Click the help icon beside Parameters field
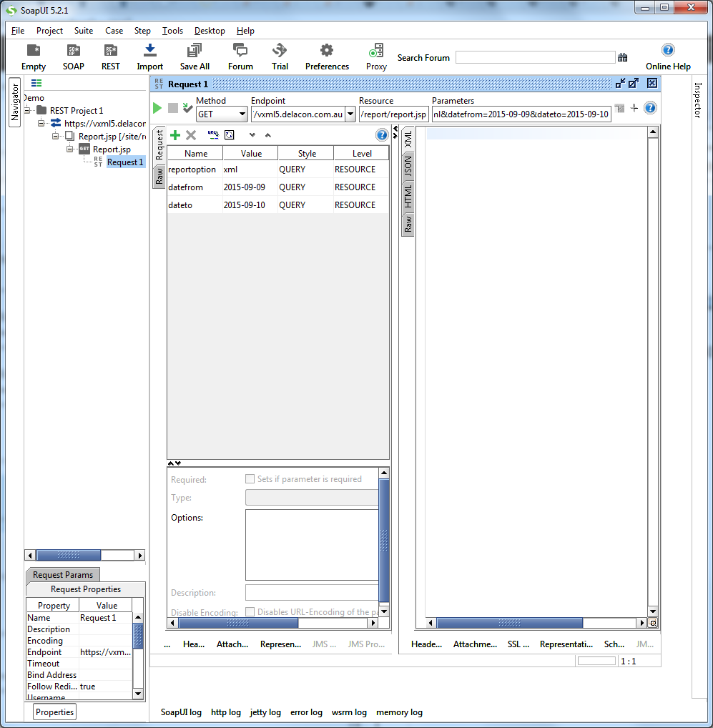 (x=650, y=108)
